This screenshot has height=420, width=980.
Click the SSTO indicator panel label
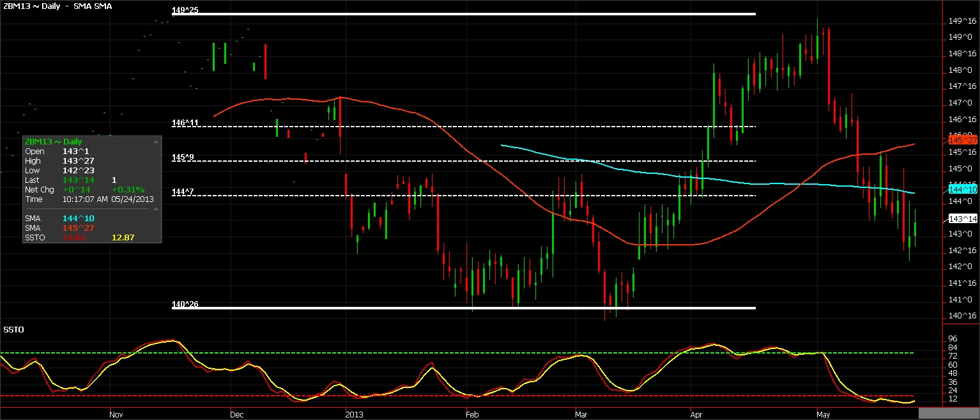pyautogui.click(x=13, y=329)
